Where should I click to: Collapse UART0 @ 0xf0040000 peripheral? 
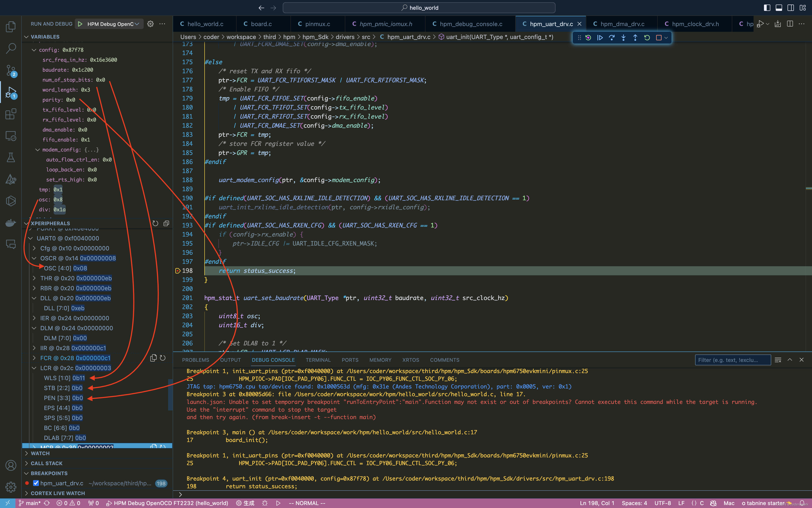coord(30,238)
